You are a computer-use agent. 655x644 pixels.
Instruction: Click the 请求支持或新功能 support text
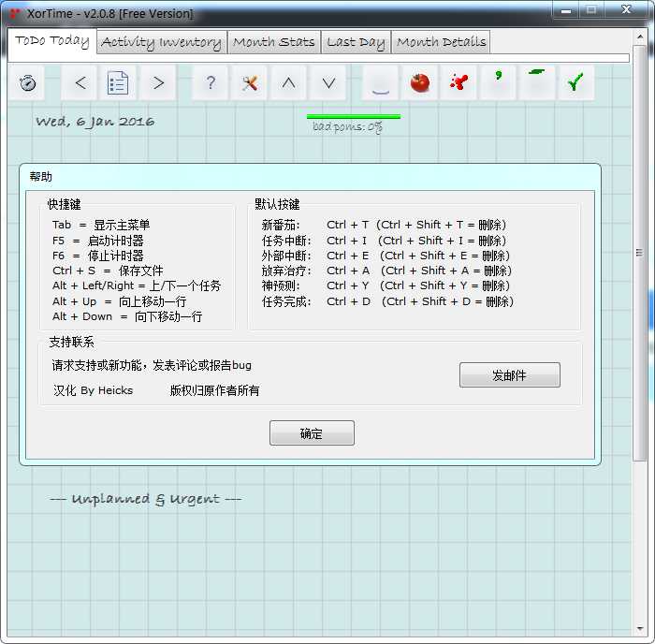[x=152, y=365]
